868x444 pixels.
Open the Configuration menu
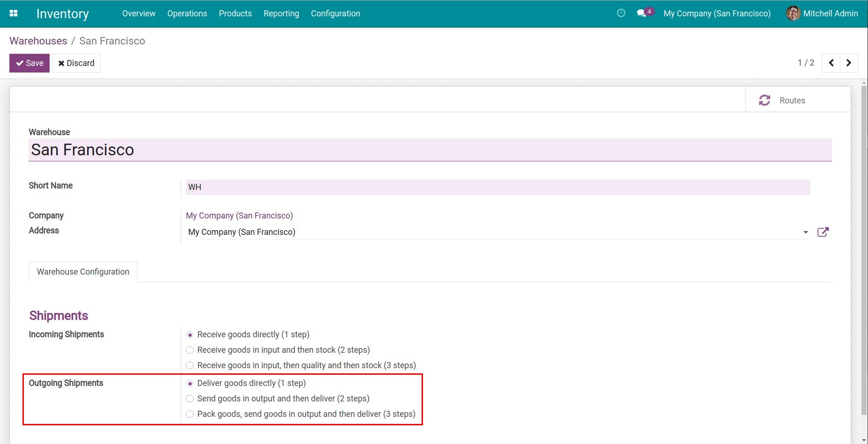[336, 14]
